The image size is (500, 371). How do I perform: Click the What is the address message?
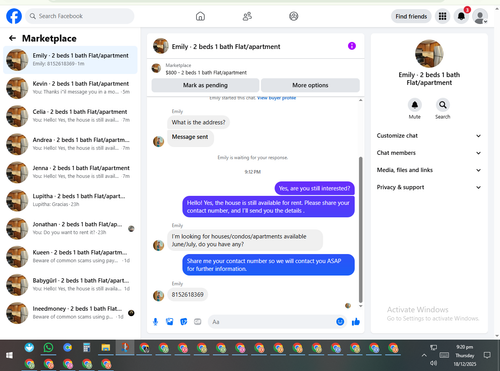(198, 122)
